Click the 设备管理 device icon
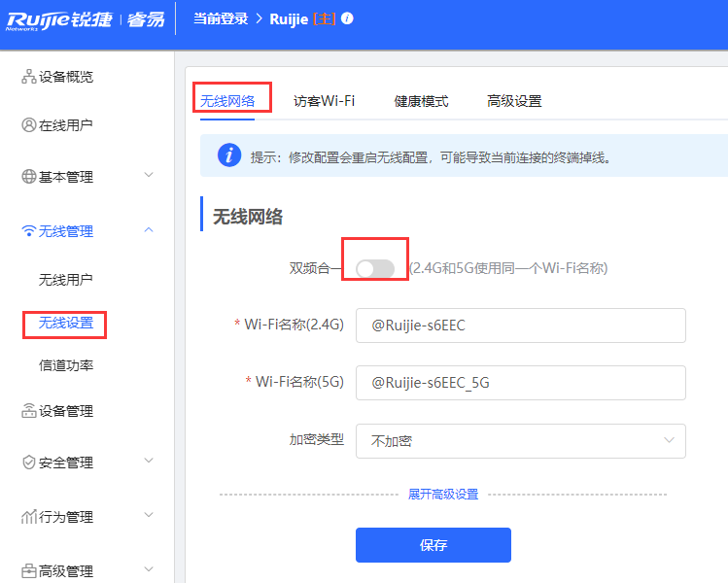 click(28, 411)
